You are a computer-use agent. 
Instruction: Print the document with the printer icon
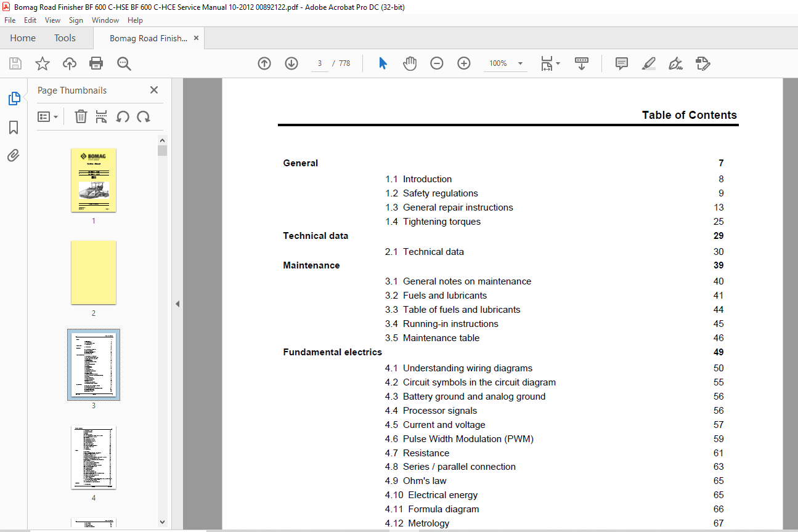point(96,63)
